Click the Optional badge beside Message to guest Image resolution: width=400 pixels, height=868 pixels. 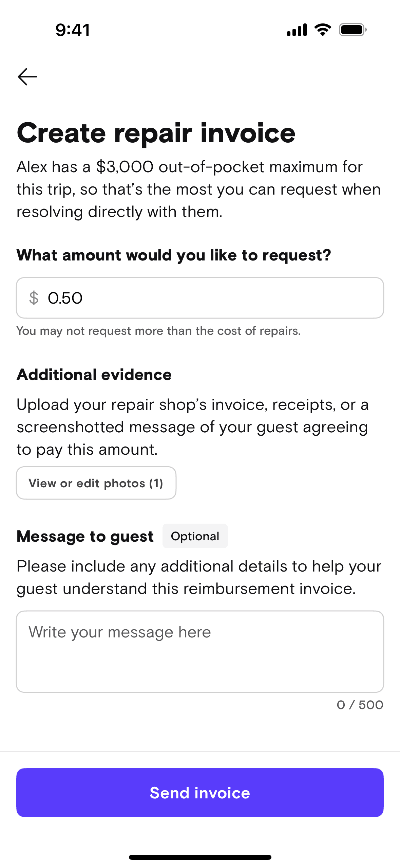pyautogui.click(x=195, y=536)
